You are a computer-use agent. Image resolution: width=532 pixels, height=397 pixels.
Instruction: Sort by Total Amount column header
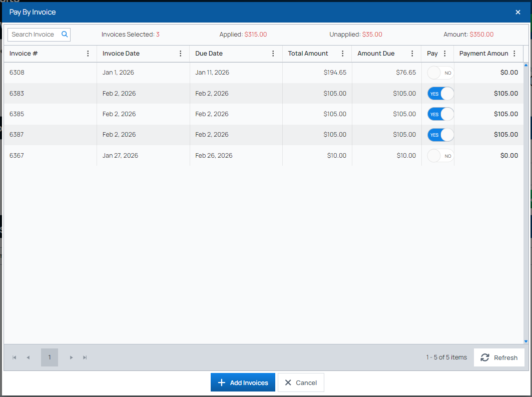[308, 53]
